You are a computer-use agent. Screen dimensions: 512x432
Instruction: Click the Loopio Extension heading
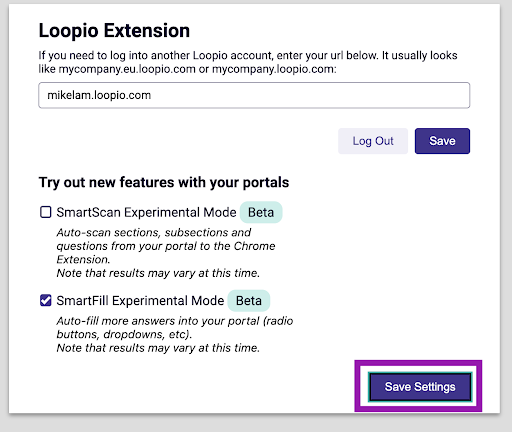(114, 31)
